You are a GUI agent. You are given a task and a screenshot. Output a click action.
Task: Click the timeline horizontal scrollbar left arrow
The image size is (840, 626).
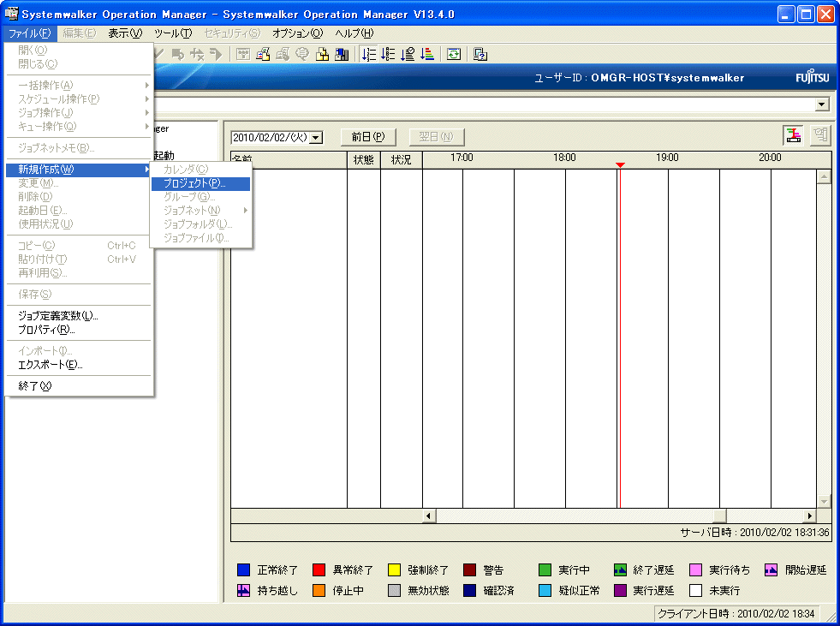(428, 516)
